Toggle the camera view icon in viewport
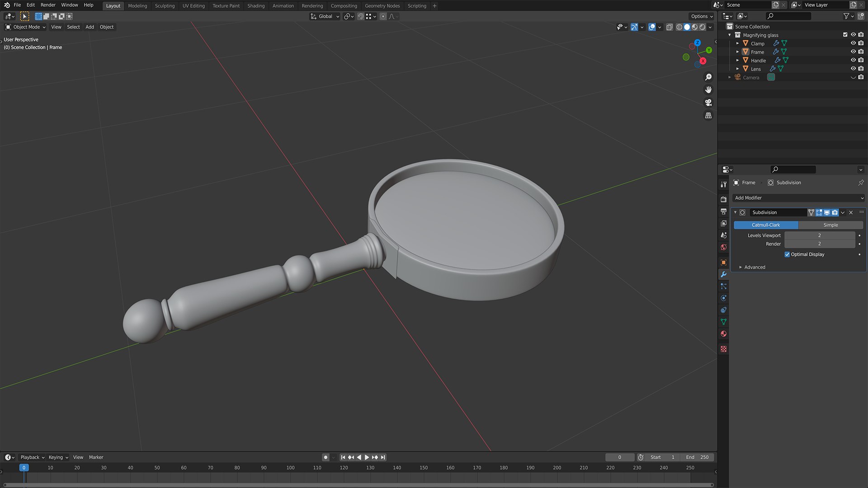 (708, 103)
